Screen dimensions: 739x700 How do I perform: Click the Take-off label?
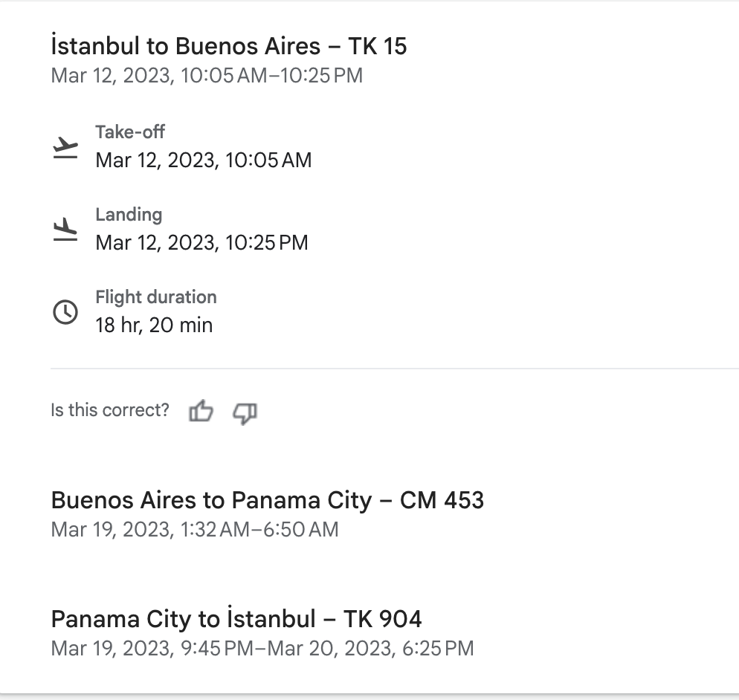(x=130, y=132)
